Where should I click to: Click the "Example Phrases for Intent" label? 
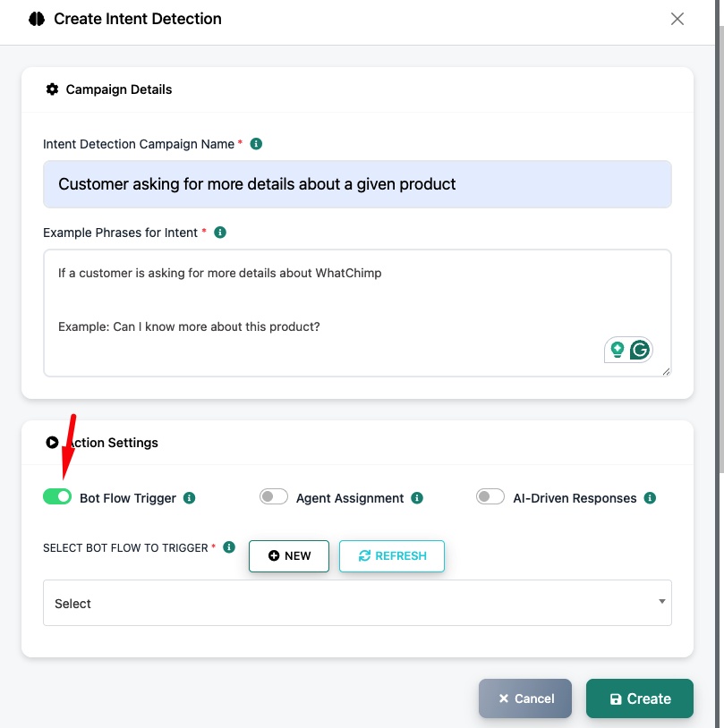(x=120, y=233)
